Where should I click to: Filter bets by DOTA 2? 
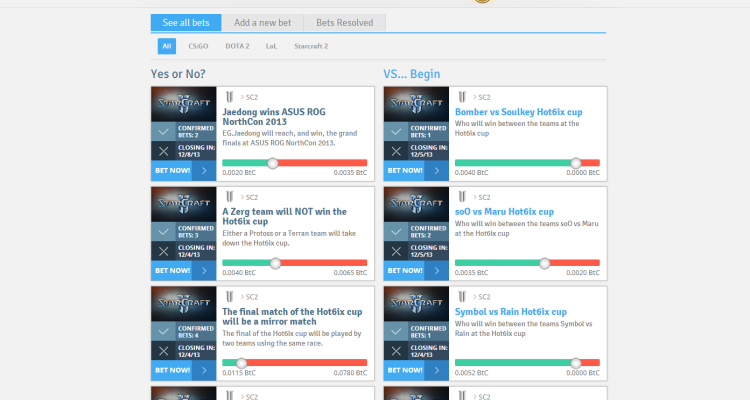tap(237, 46)
